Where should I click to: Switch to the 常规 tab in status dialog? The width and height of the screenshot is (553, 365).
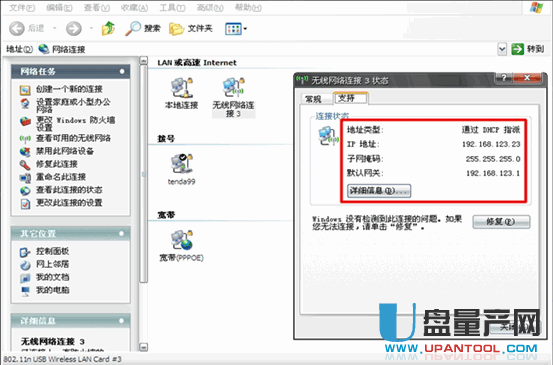point(313,99)
